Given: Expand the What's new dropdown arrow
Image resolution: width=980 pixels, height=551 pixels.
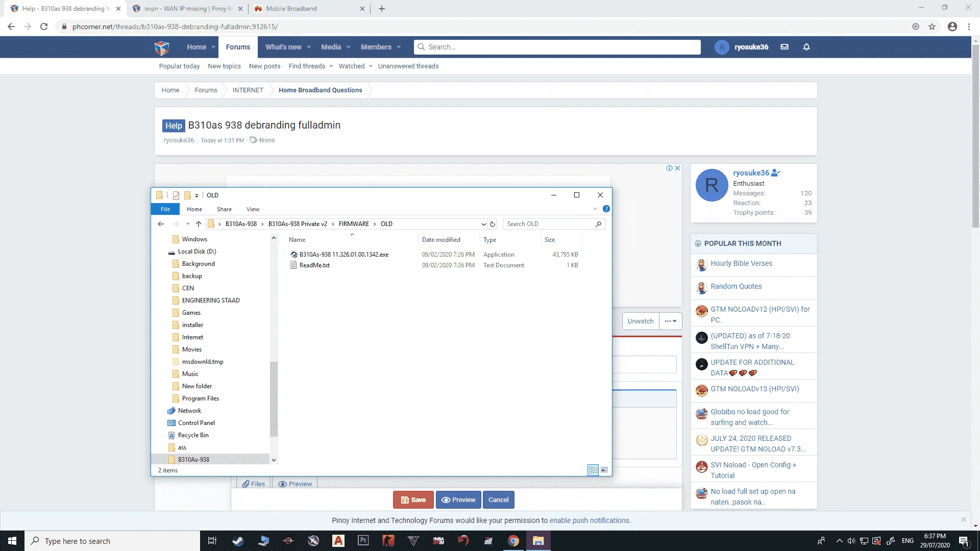Looking at the screenshot, I should pyautogui.click(x=309, y=47).
